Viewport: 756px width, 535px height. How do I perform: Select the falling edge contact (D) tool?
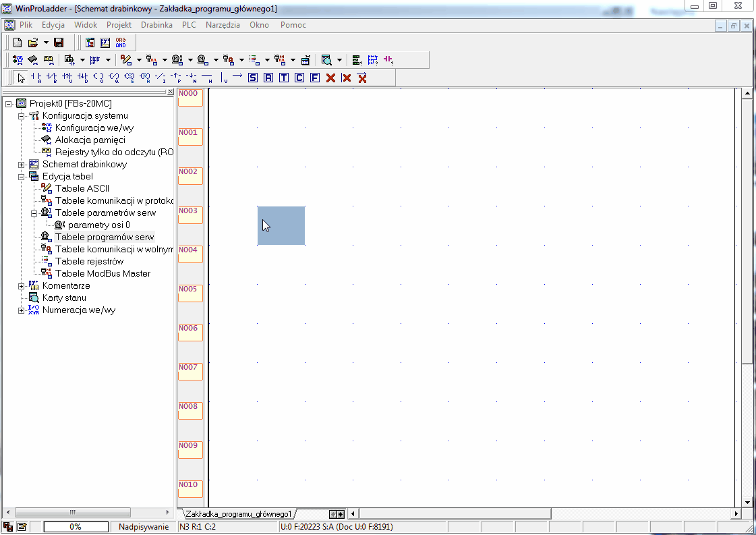point(83,78)
